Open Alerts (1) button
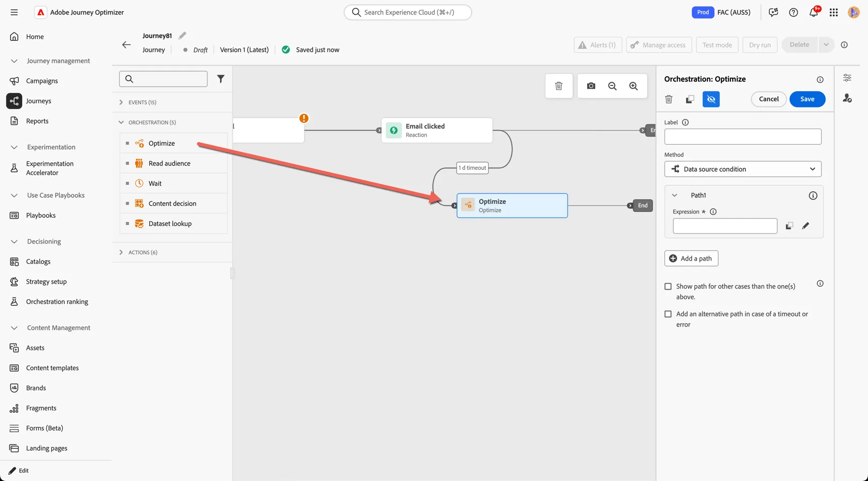Image resolution: width=868 pixels, height=481 pixels. [x=598, y=45]
